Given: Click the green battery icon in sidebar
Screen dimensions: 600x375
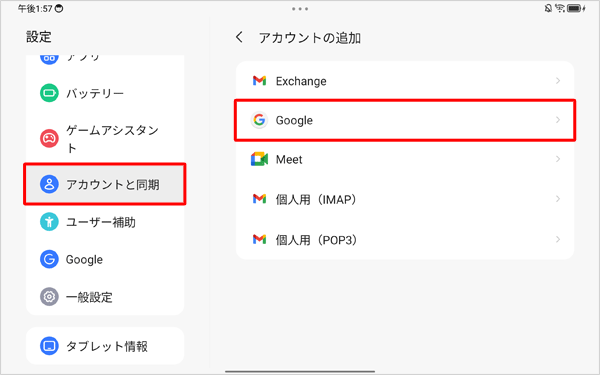Looking at the screenshot, I should [x=49, y=93].
